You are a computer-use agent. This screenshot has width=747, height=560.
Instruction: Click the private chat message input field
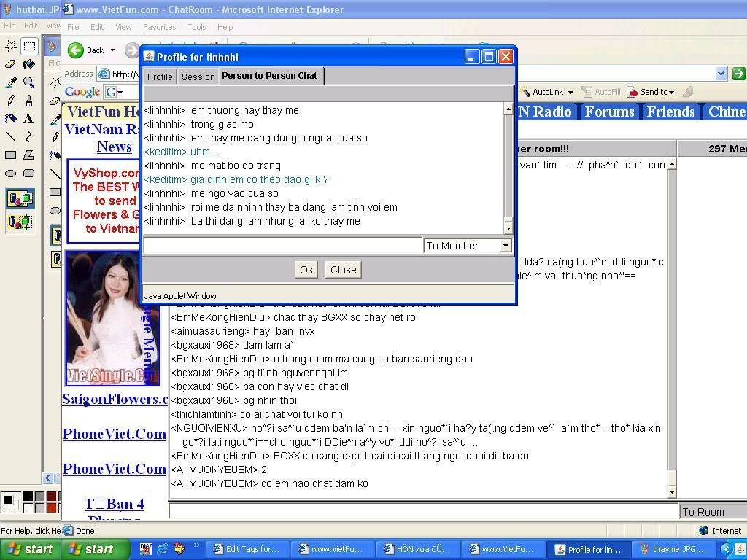click(283, 246)
